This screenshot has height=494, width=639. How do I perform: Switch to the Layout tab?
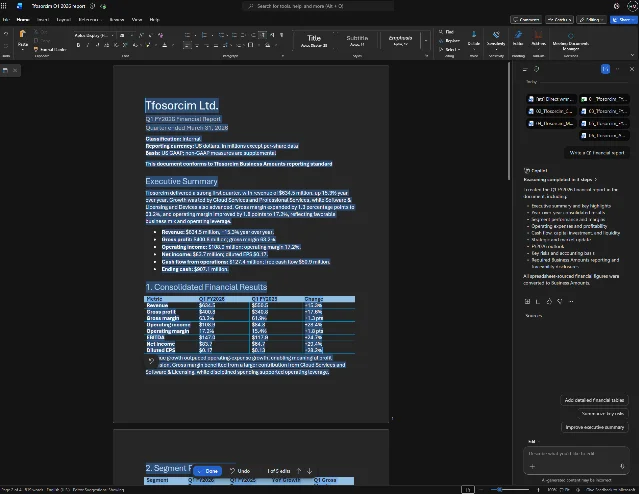pyautogui.click(x=63, y=20)
